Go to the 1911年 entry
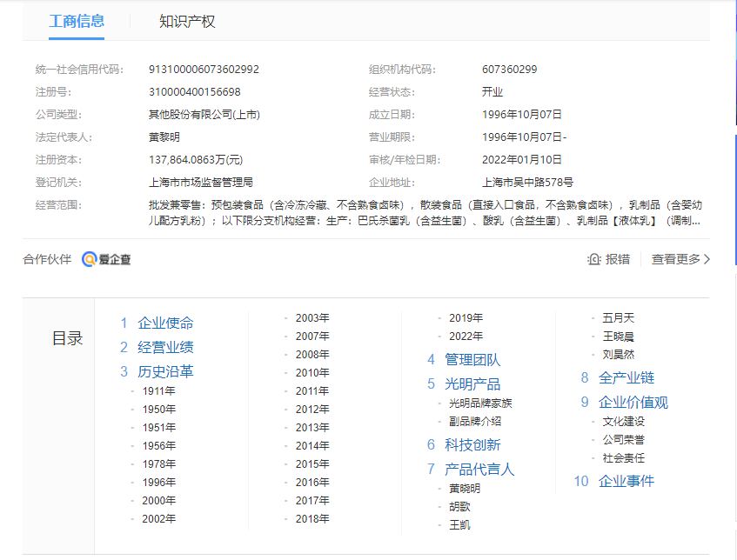Screen dimensions: 737x560 point(159,391)
